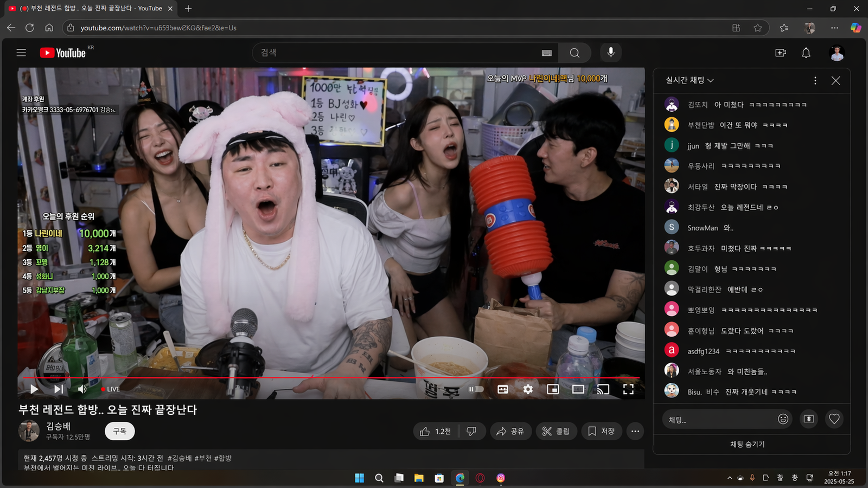Open video settings gear
Image resolution: width=868 pixels, height=488 pixels.
click(528, 389)
